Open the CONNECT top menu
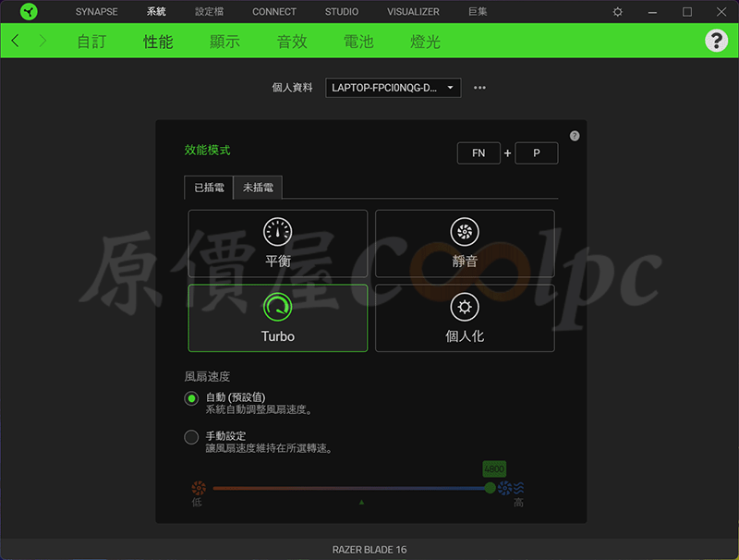This screenshot has height=560, width=739. click(x=274, y=12)
